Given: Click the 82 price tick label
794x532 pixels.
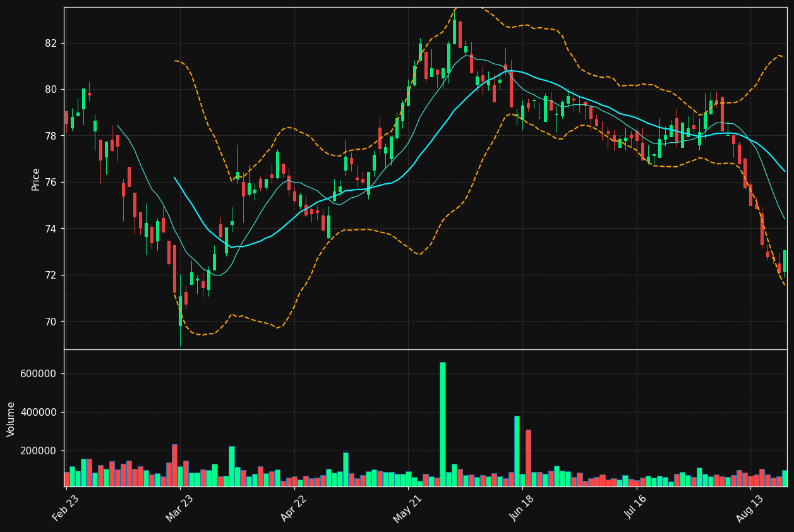Looking at the screenshot, I should [x=51, y=43].
